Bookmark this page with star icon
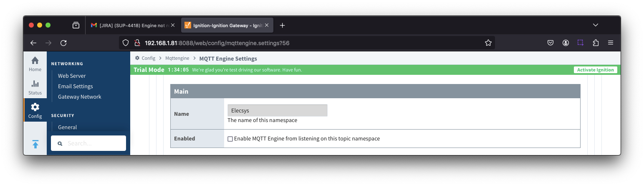 pyautogui.click(x=488, y=43)
